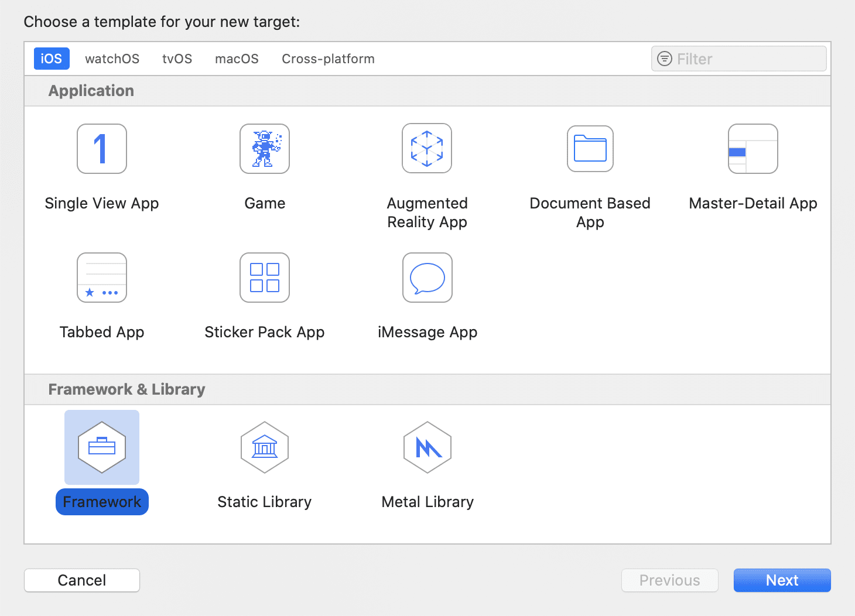Select the Tabbed App template icon
The height and width of the screenshot is (616, 855).
102,278
